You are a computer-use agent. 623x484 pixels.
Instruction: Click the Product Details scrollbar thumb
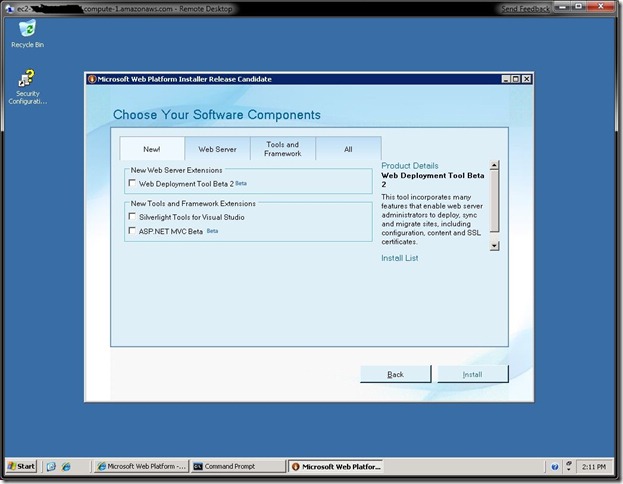(x=494, y=200)
